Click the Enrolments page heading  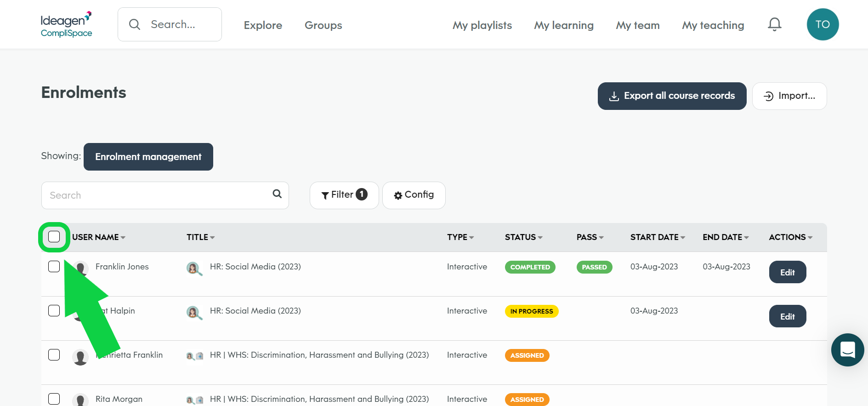tap(84, 92)
